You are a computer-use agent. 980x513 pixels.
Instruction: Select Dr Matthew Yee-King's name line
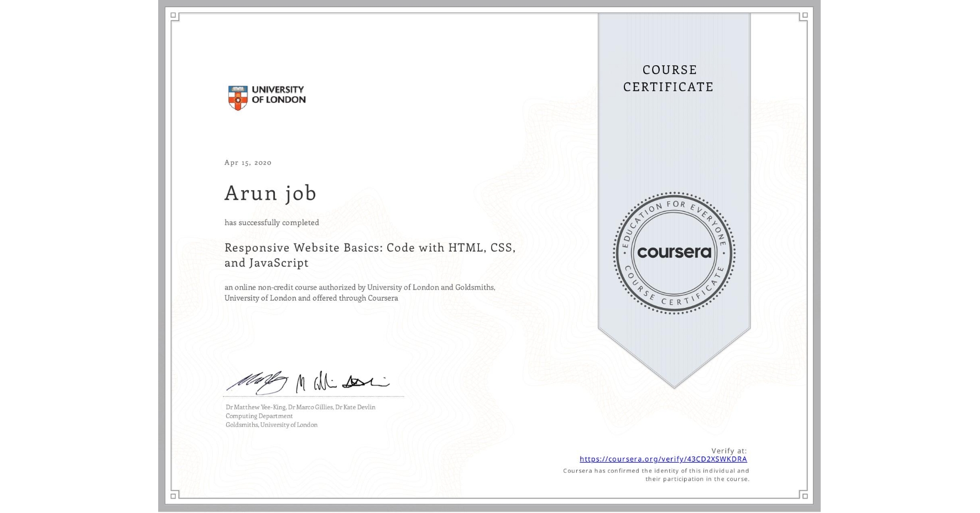pos(300,407)
